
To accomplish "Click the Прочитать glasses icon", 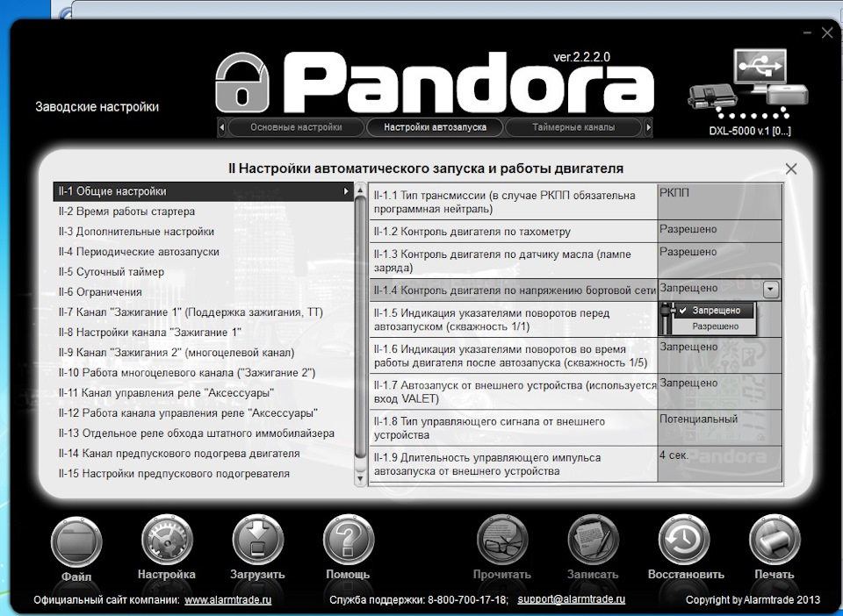I will click(x=502, y=541).
